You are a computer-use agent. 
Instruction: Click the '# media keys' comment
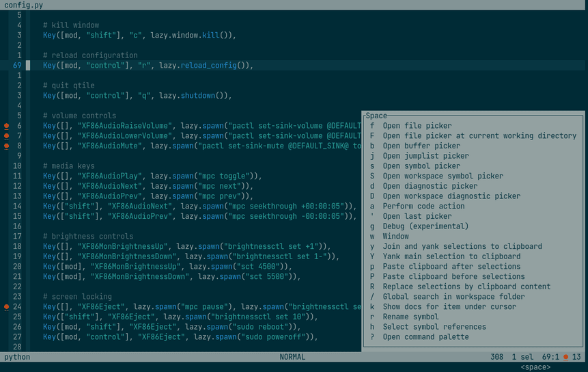tap(68, 166)
